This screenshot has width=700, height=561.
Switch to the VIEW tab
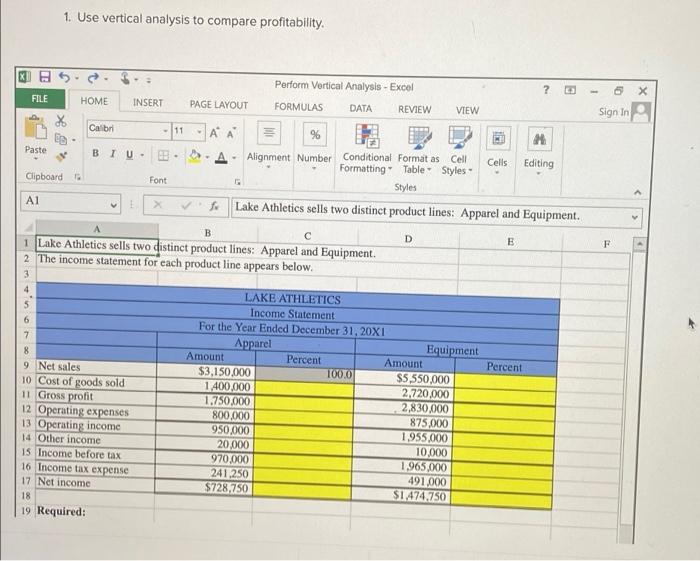coord(467,110)
